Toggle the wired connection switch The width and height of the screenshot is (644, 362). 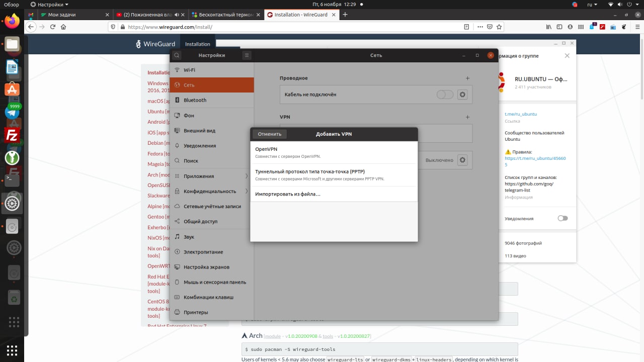coord(445,95)
